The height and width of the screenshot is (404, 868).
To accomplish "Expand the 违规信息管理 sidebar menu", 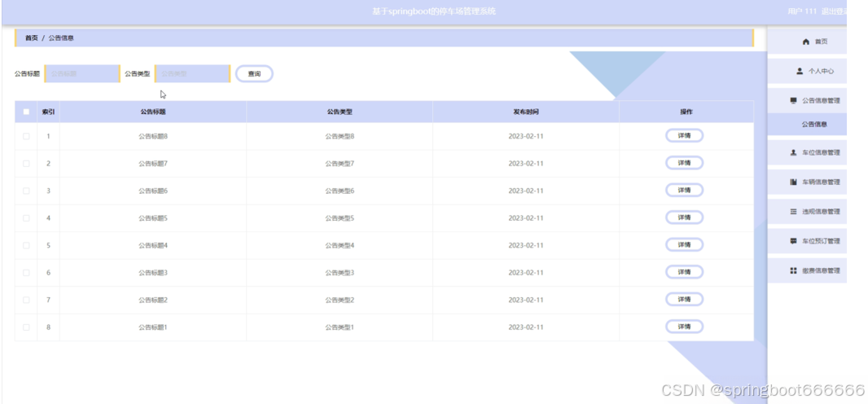I will point(807,212).
